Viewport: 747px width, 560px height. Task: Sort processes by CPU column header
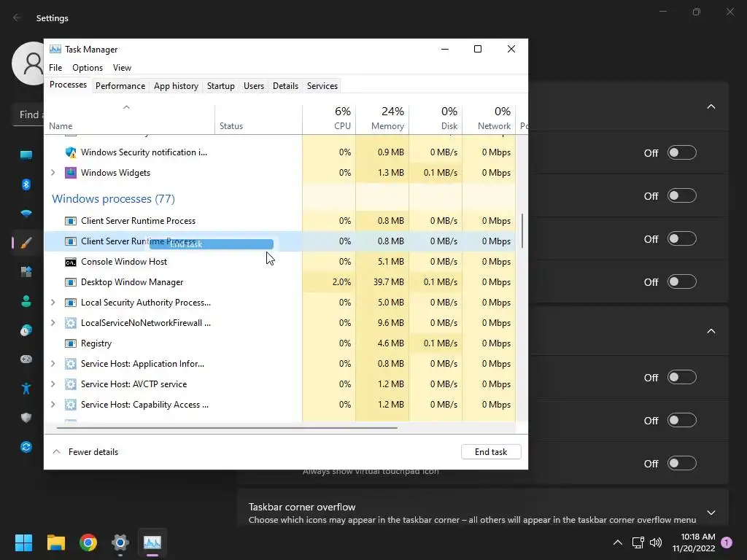[x=329, y=118]
